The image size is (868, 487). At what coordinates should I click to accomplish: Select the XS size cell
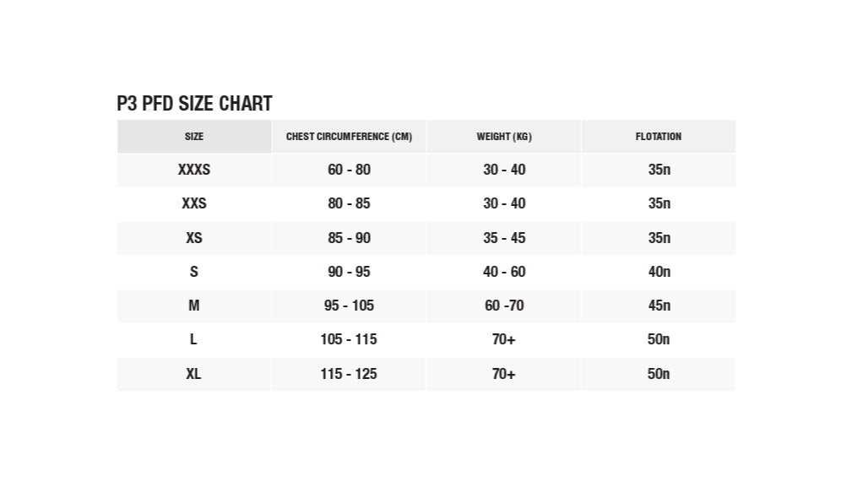pos(194,237)
